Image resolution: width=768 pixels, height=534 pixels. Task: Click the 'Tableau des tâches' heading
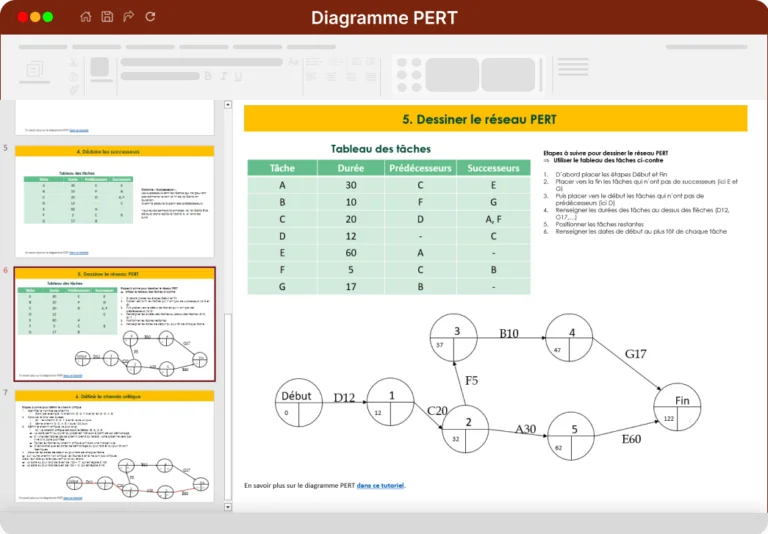(x=381, y=149)
